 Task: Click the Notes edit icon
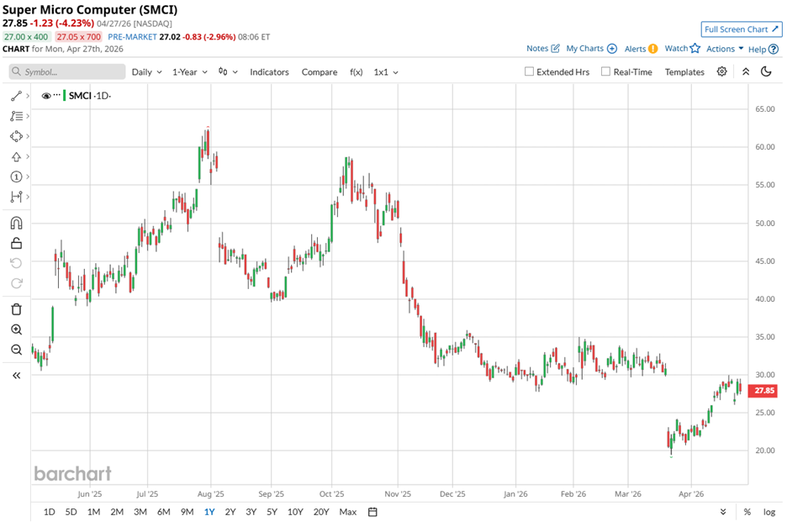555,48
